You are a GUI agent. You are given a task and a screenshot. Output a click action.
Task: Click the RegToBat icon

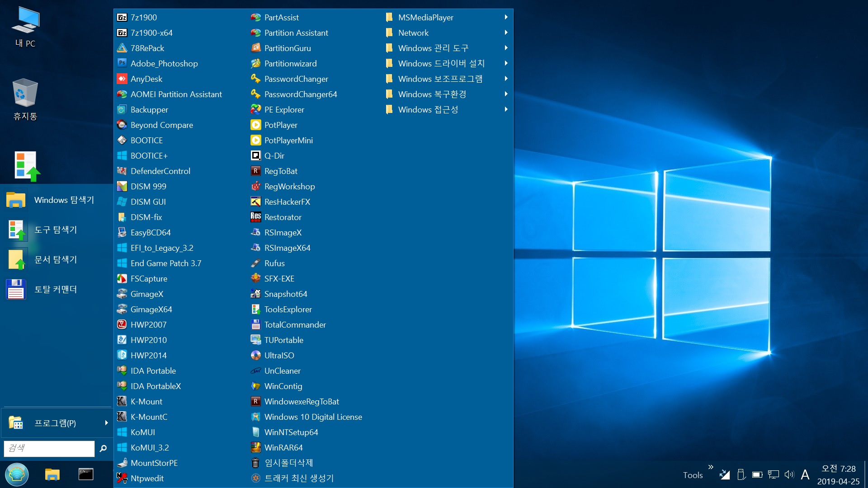pos(255,171)
